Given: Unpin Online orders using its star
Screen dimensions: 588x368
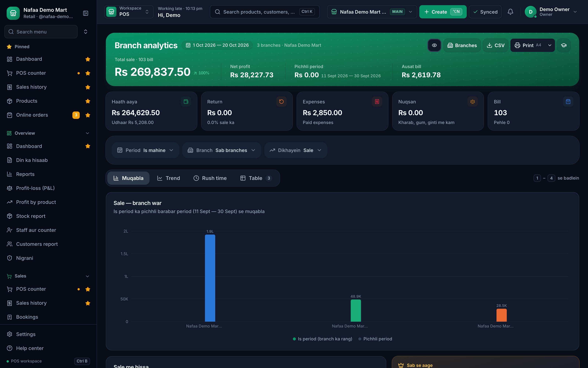Looking at the screenshot, I should click(88, 115).
